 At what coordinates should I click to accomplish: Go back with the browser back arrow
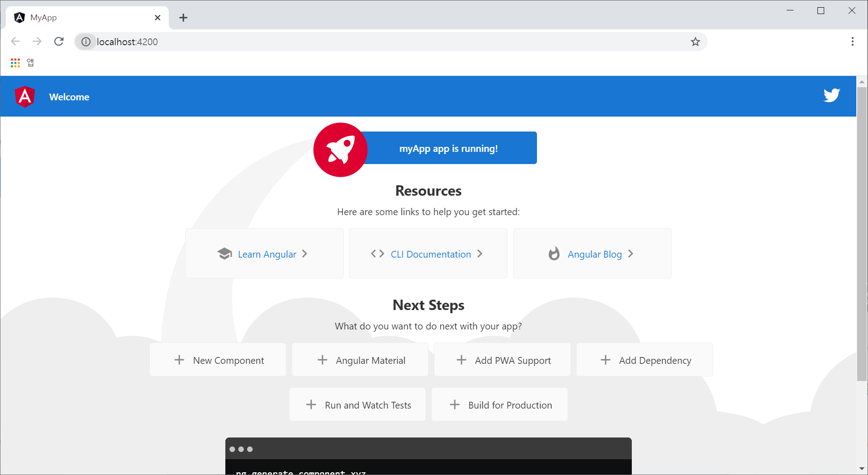point(15,42)
